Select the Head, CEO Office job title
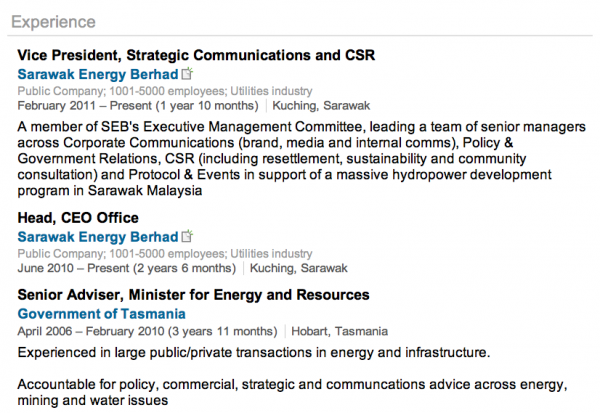Viewport: 600px width, 413px height. coord(78,218)
